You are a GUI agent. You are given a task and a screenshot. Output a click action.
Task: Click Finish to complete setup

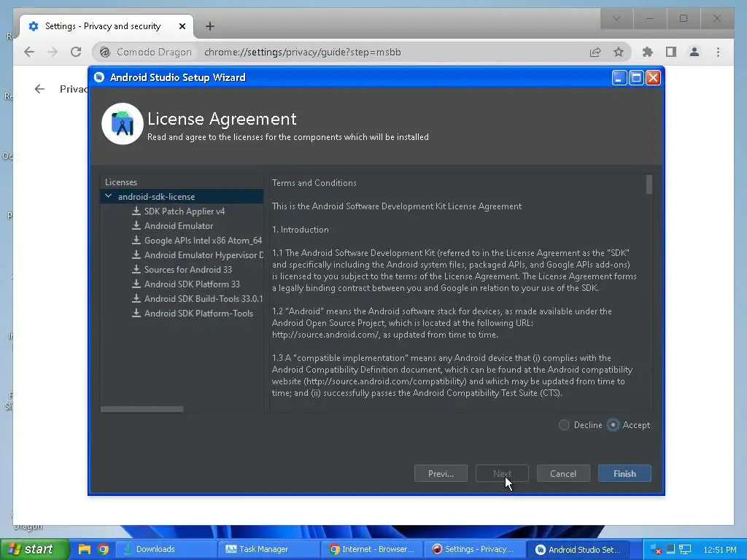point(624,473)
